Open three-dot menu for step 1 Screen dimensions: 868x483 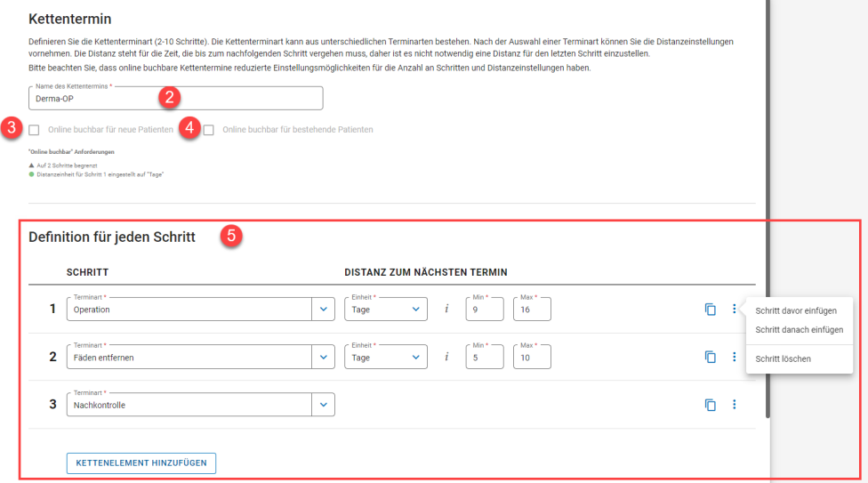(x=734, y=310)
